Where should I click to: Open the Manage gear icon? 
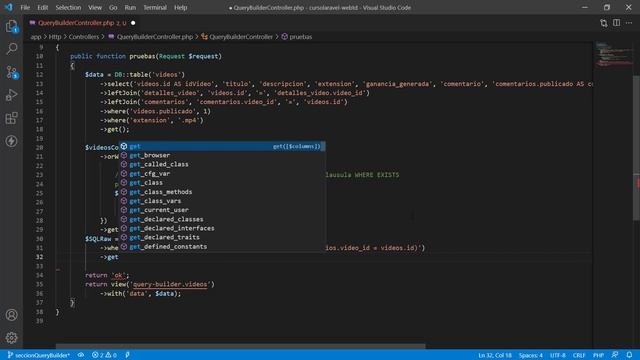click(11, 338)
